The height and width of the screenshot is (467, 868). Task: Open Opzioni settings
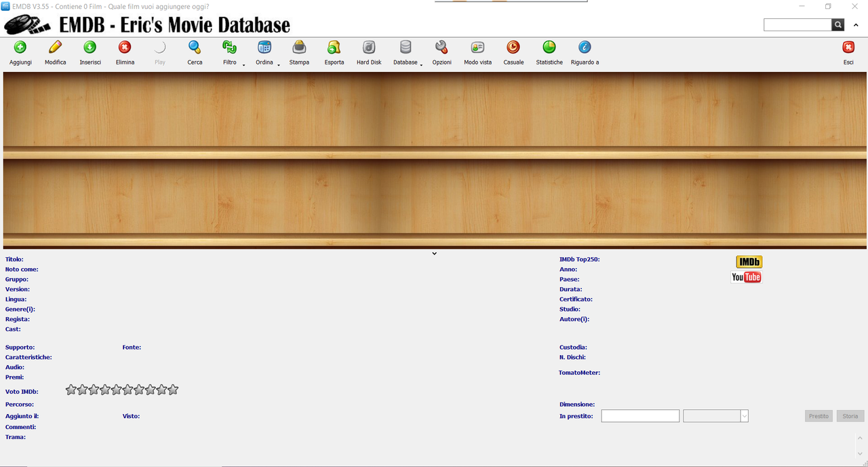[x=441, y=48]
